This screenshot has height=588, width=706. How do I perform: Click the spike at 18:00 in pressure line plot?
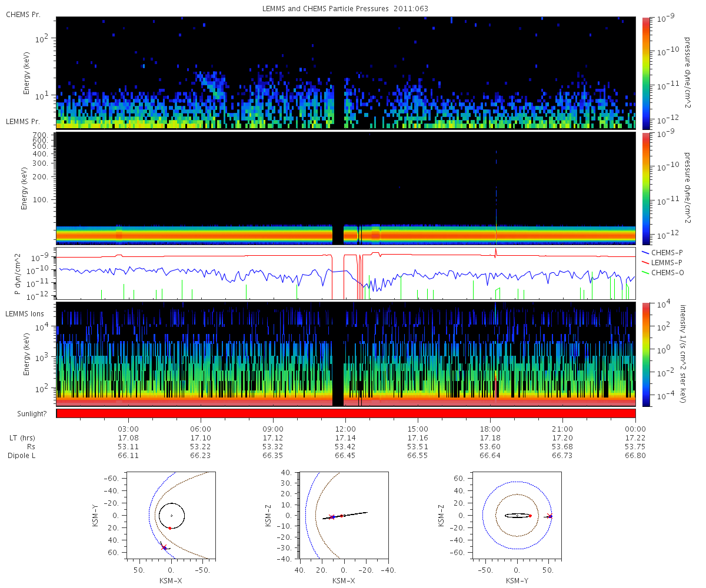[496, 253]
